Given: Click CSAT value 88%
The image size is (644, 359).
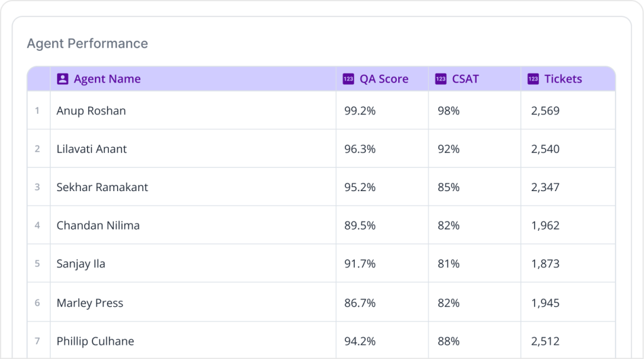Looking at the screenshot, I should click(x=448, y=341).
